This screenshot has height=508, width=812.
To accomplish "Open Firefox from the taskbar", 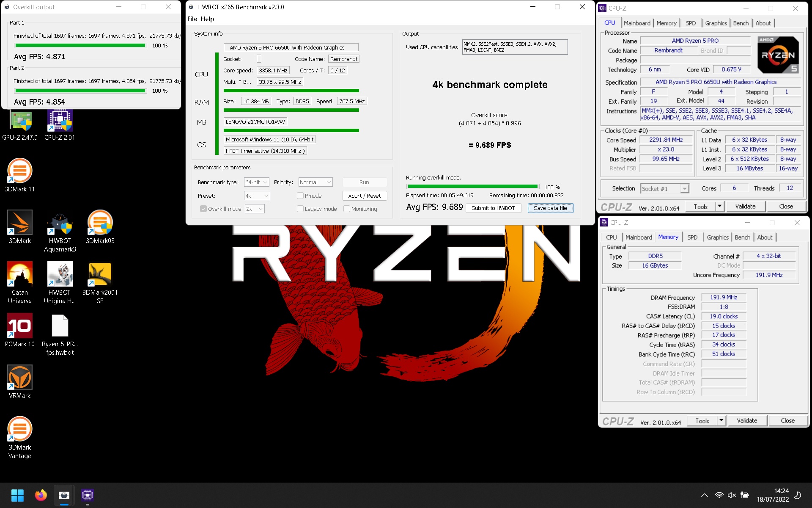I will coord(41,495).
